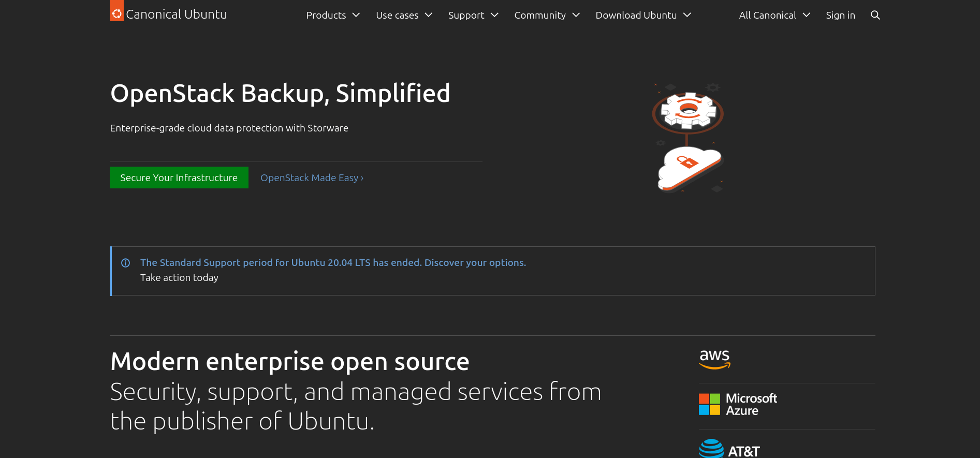Open the search magnifier icon
Viewport: 980px width, 458px height.
(875, 15)
